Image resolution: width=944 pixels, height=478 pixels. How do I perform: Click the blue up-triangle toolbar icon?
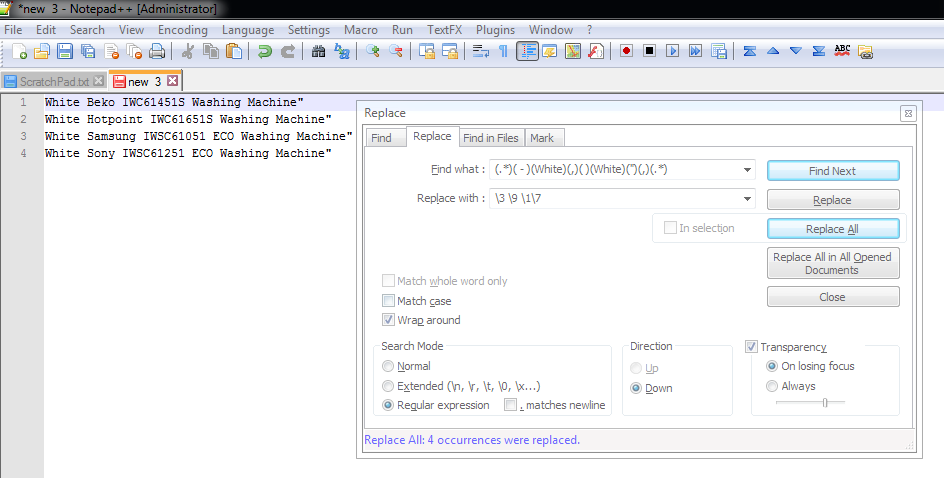[x=773, y=51]
